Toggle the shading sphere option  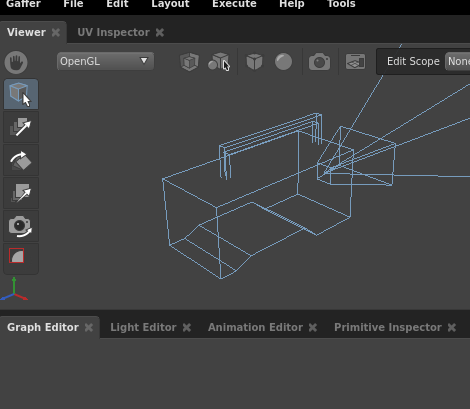[x=283, y=62]
